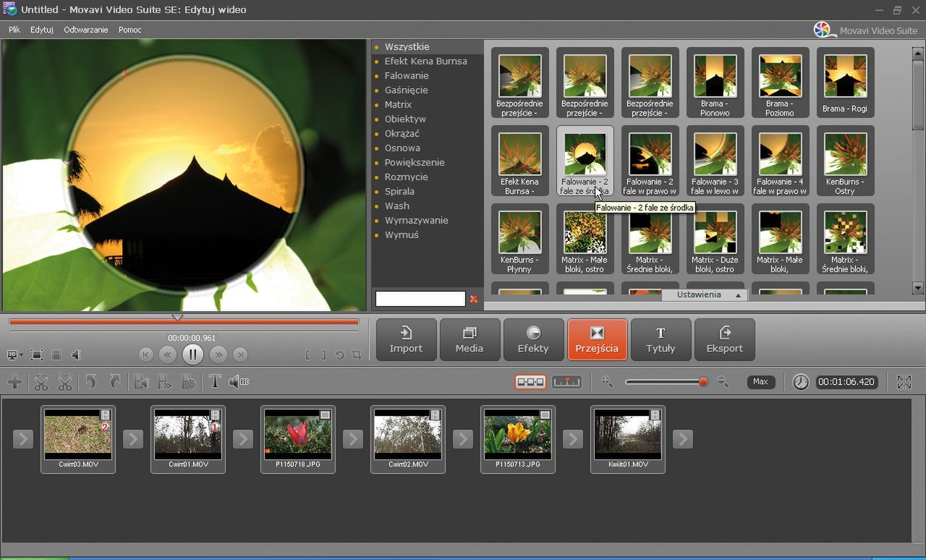Open the Edytuj menu
926x560 pixels.
pos(42,30)
